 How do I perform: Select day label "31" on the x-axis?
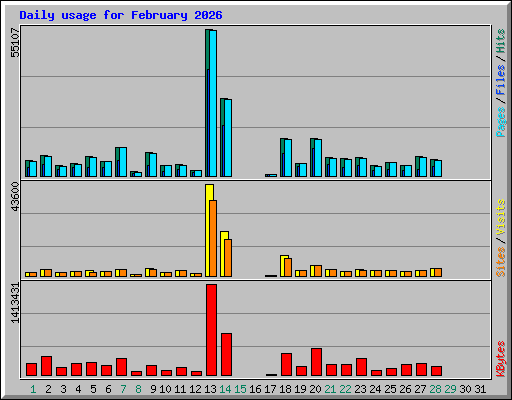click(480, 389)
